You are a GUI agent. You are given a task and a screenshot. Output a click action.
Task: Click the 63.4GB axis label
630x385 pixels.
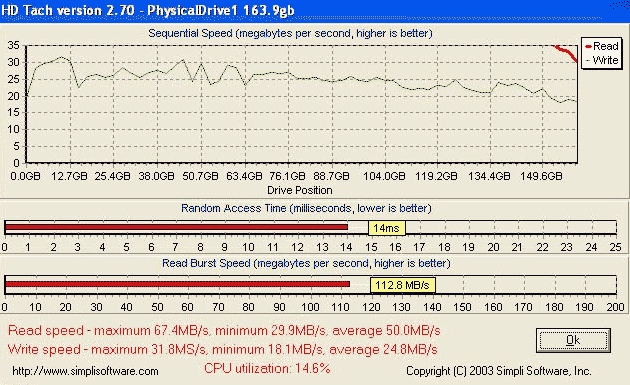244,176
